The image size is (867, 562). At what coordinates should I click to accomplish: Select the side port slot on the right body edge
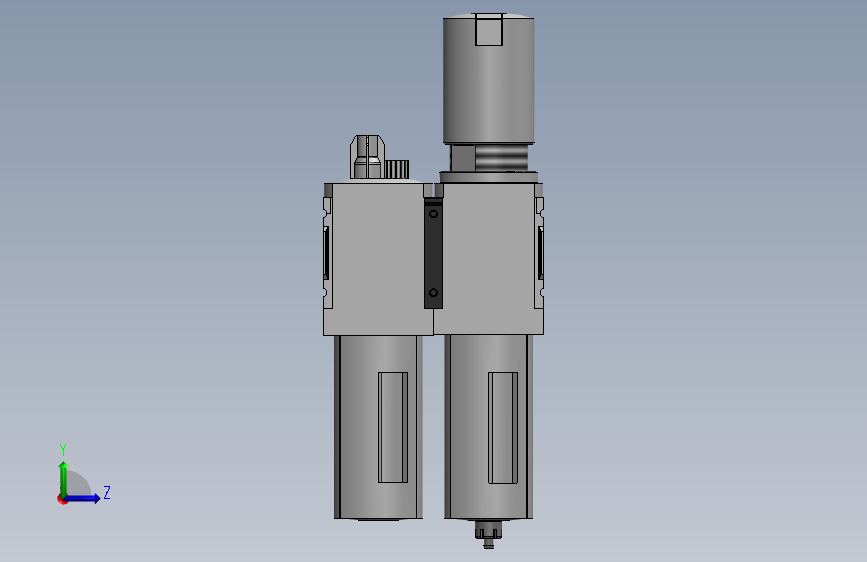pyautogui.click(x=541, y=253)
